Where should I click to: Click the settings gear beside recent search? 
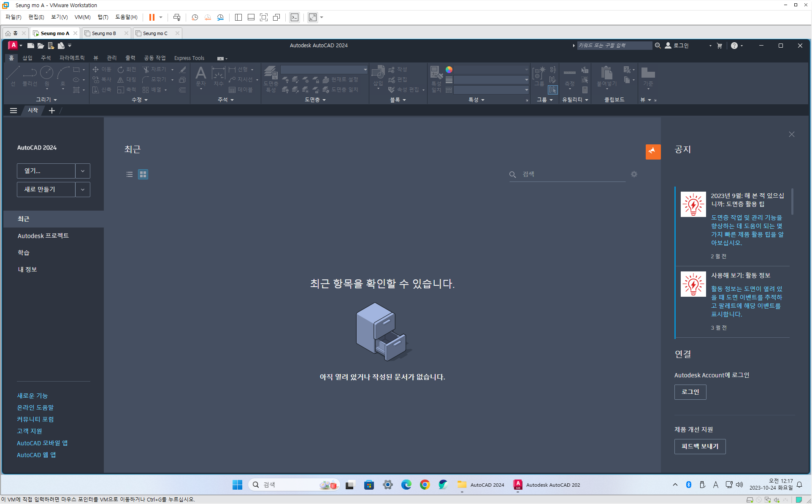pos(634,174)
